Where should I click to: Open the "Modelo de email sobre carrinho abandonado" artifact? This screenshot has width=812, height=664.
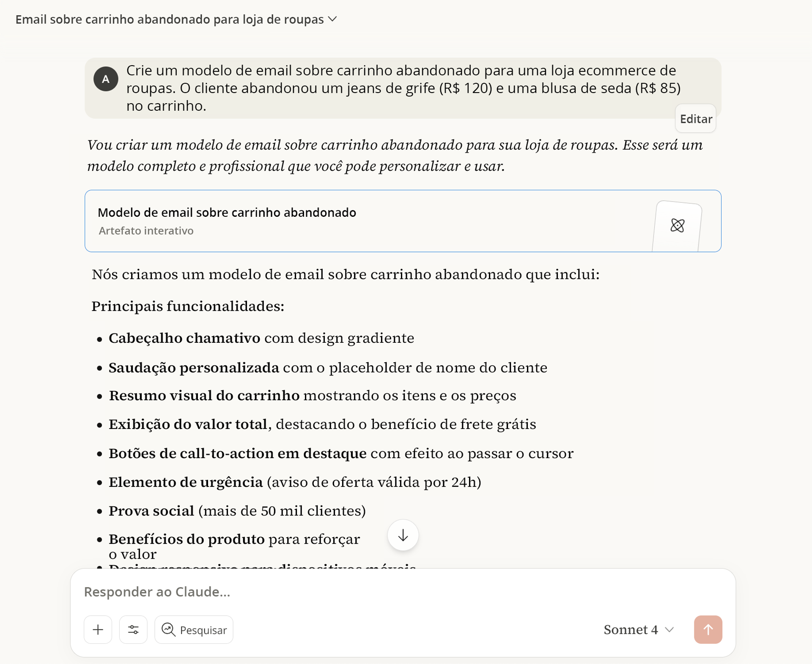pos(227,212)
